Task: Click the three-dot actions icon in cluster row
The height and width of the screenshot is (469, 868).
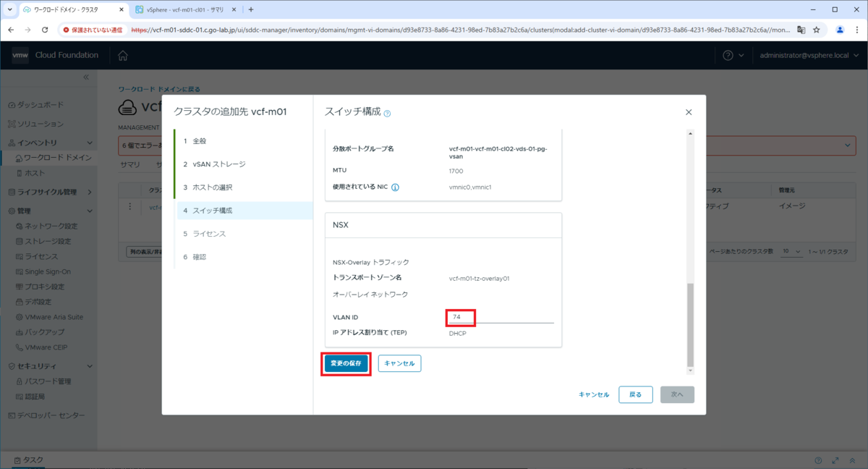Action: point(130,206)
